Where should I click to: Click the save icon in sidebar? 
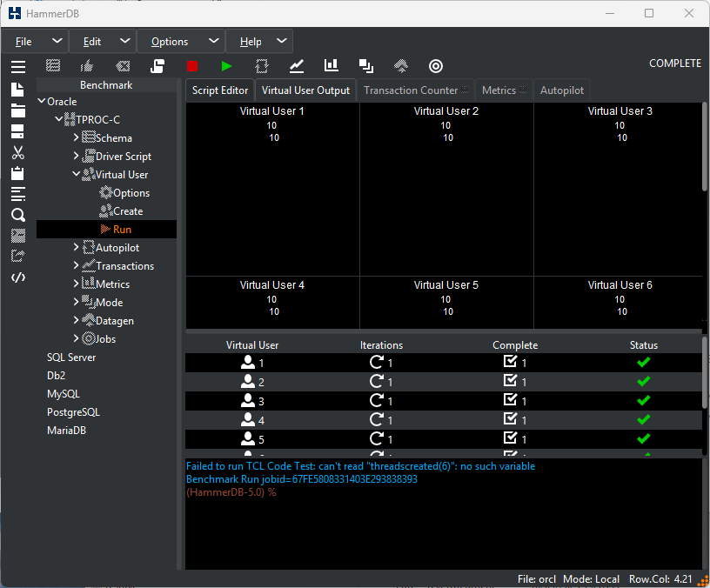17,131
